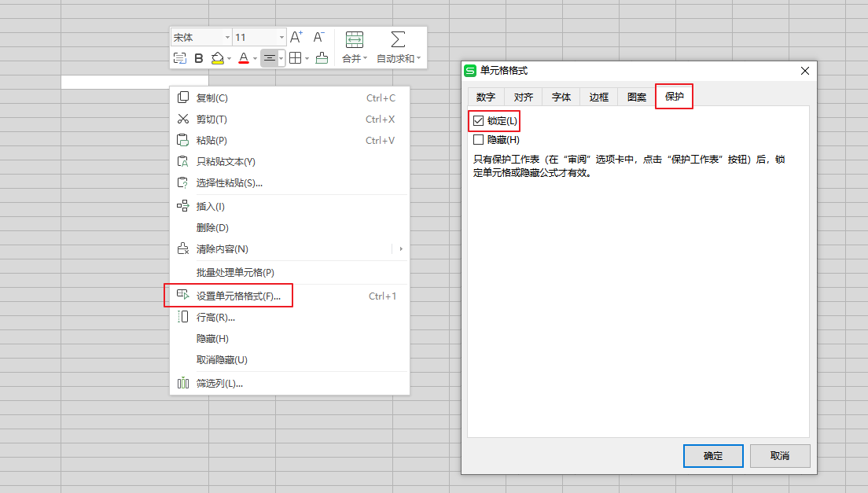Apply red font color A
This screenshot has height=493, width=868.
tap(244, 58)
